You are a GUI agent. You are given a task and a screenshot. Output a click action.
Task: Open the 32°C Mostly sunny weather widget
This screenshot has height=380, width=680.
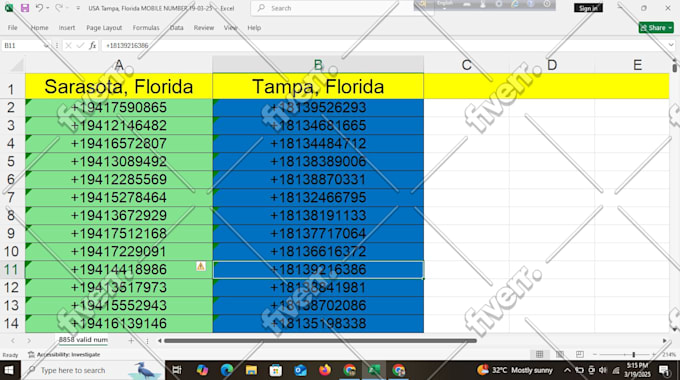514,370
